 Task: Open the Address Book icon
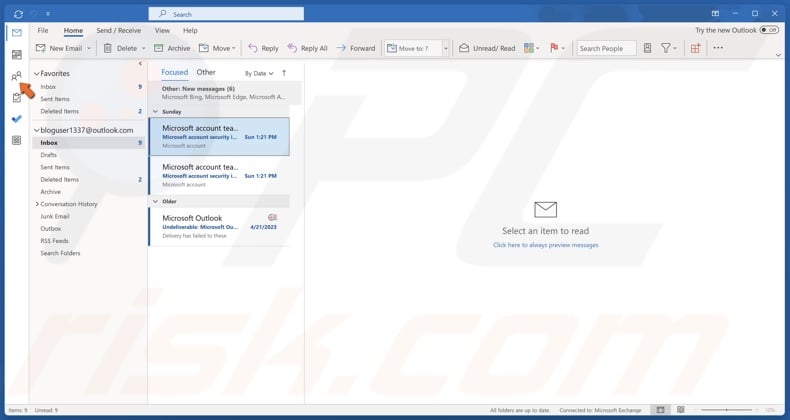647,48
